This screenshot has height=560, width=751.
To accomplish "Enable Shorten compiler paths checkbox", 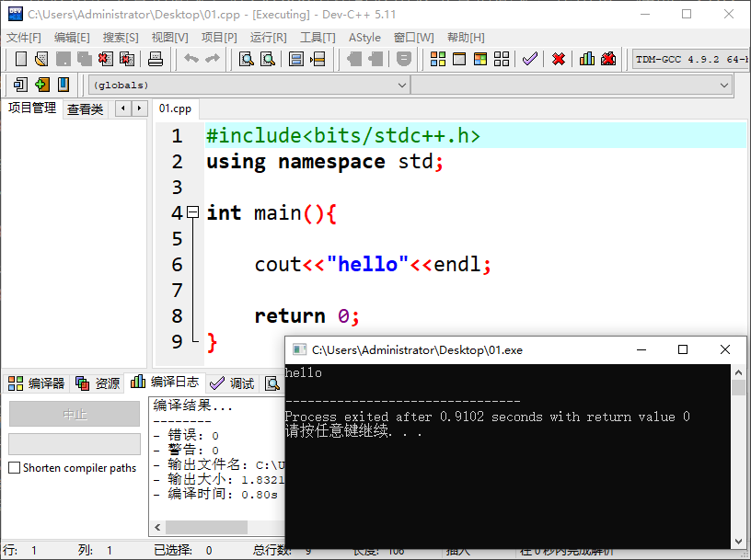I will 15,468.
